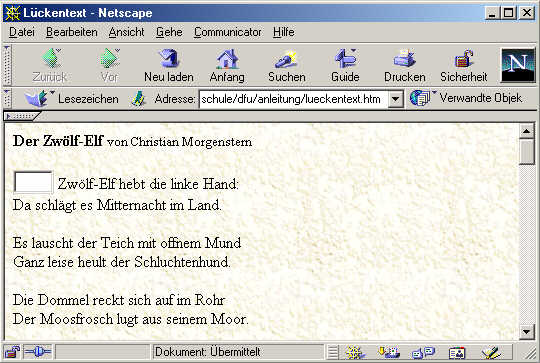
Task: Click the Adresse URL field
Action: tap(293, 99)
